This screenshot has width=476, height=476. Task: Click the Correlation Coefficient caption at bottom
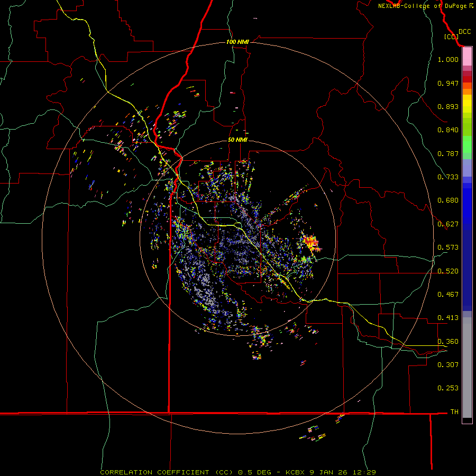238,472
